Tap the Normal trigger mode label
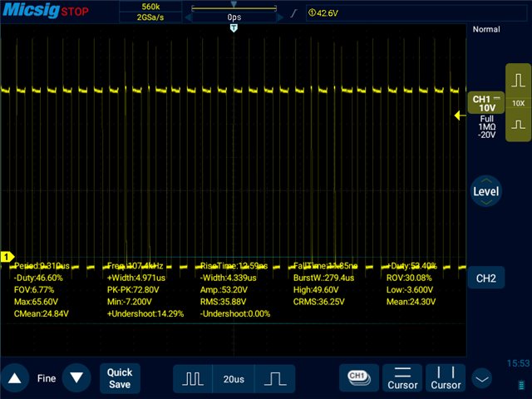This screenshot has width=532, height=399. (x=486, y=29)
